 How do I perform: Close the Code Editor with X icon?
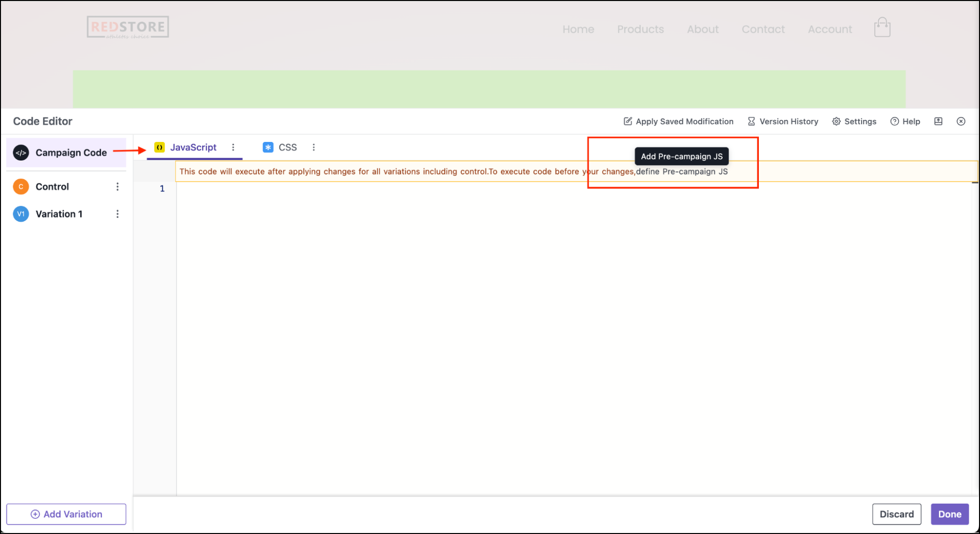coord(961,121)
